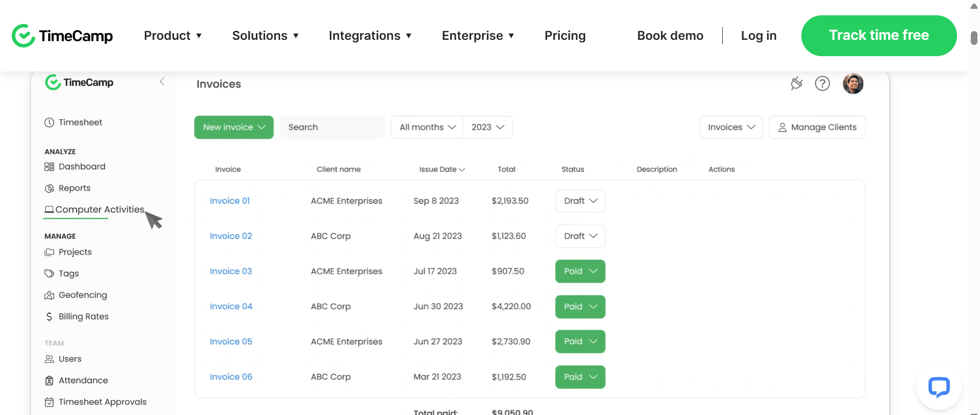Image resolution: width=980 pixels, height=415 pixels.
Task: Click the page vertical scrollbar thumb
Action: click(974, 38)
